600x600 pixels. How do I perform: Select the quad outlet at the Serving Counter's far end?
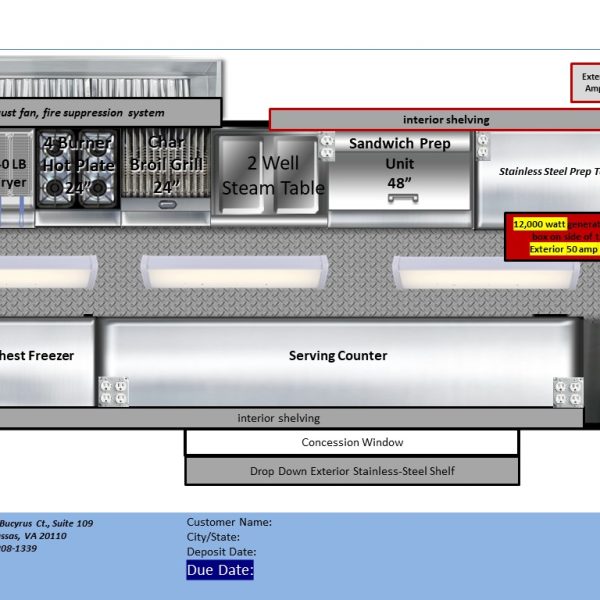point(568,392)
